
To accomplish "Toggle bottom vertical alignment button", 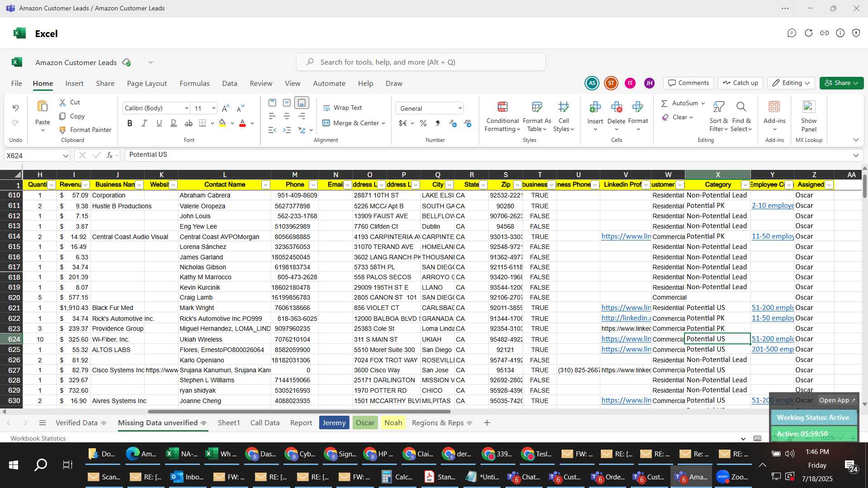I will [x=302, y=103].
